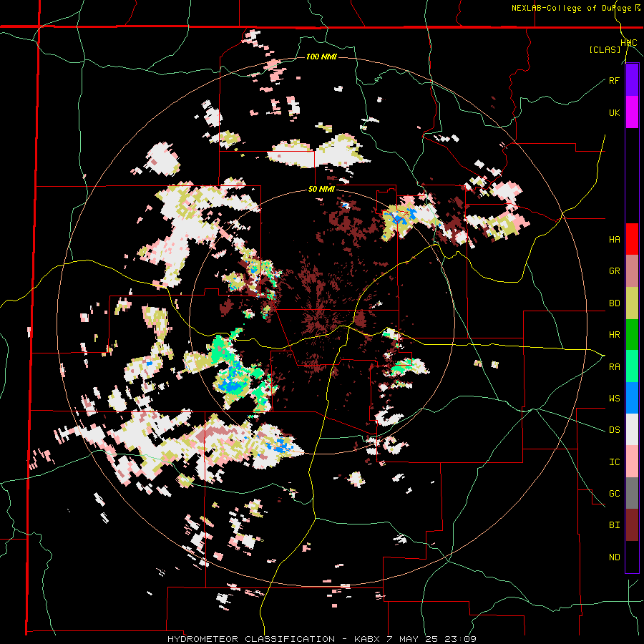Click the HA red legend swatch
Image resolution: width=644 pixels, height=644 pixels.
pyautogui.click(x=632, y=239)
